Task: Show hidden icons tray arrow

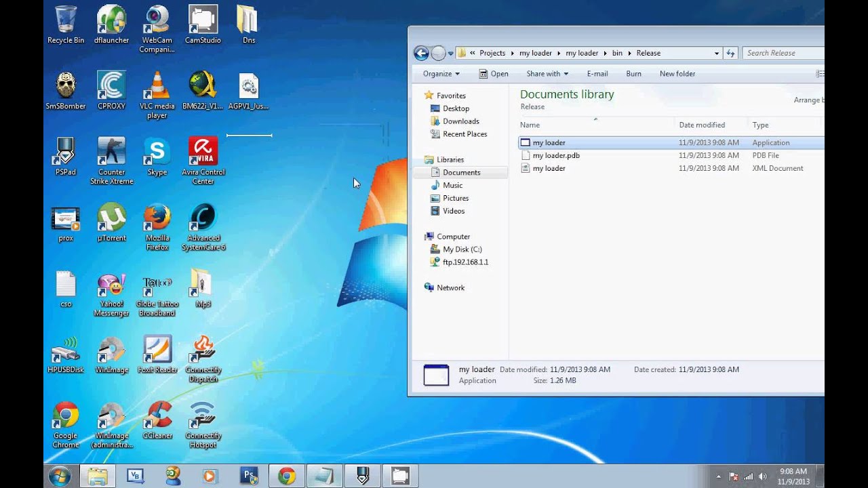Action: (718, 476)
